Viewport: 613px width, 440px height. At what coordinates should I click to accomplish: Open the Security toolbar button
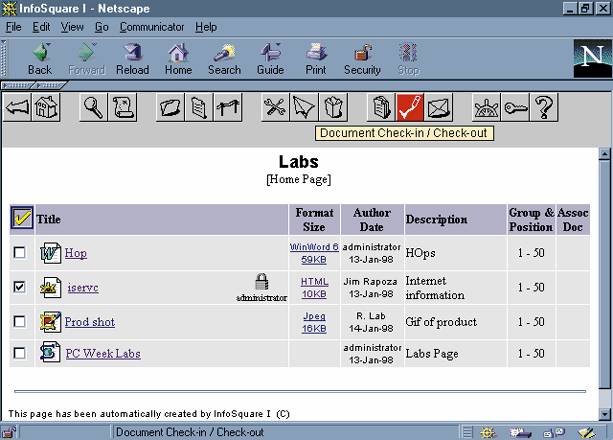(x=362, y=59)
